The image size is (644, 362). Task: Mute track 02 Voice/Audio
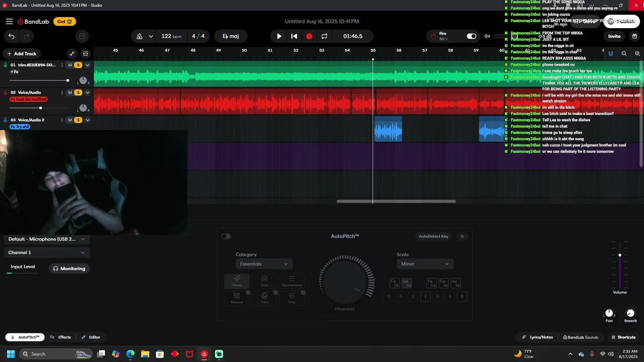click(x=70, y=93)
